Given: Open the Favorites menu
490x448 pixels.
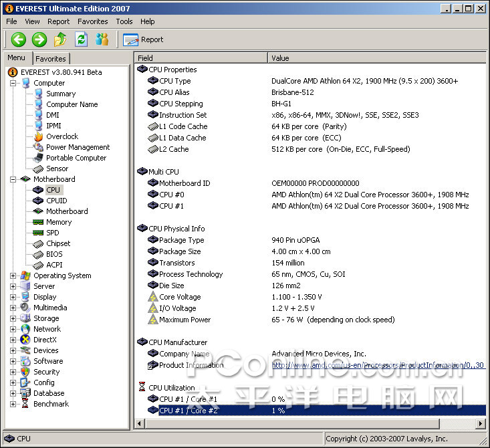Looking at the screenshot, I should 92,21.
